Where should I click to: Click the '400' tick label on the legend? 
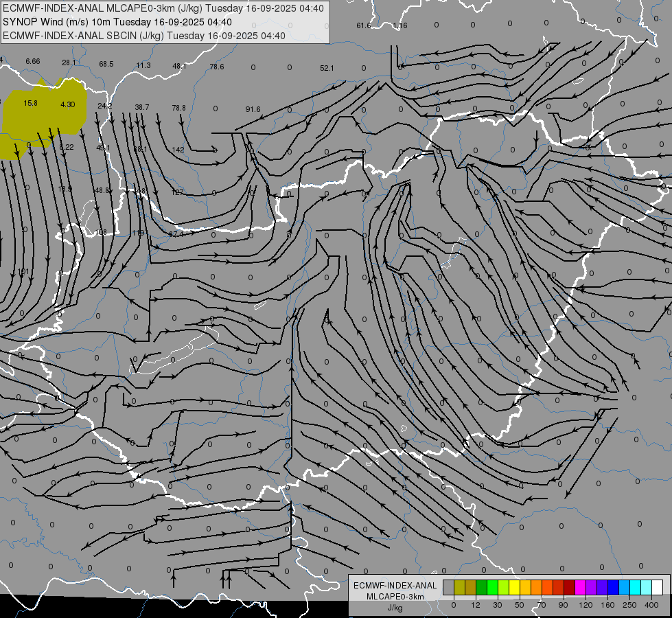(651, 605)
